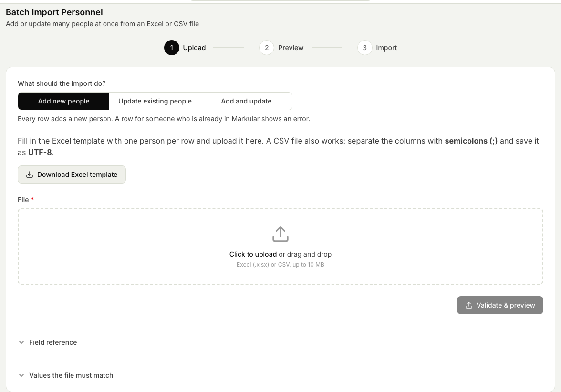561x392 pixels.
Task: Click the Validate & preview button
Action: point(500,305)
